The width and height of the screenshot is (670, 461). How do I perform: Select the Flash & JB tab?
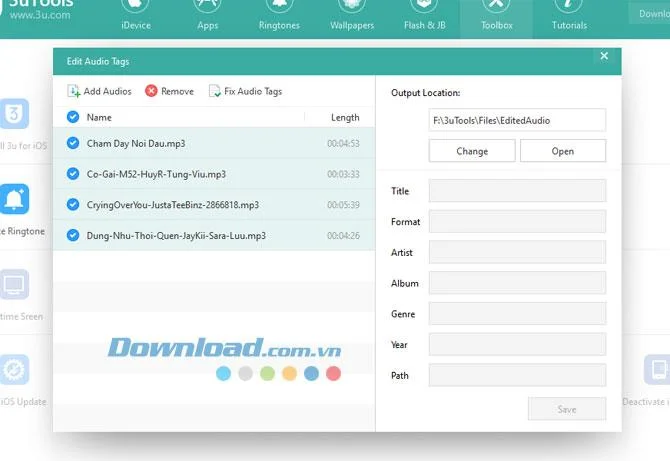pyautogui.click(x=425, y=17)
